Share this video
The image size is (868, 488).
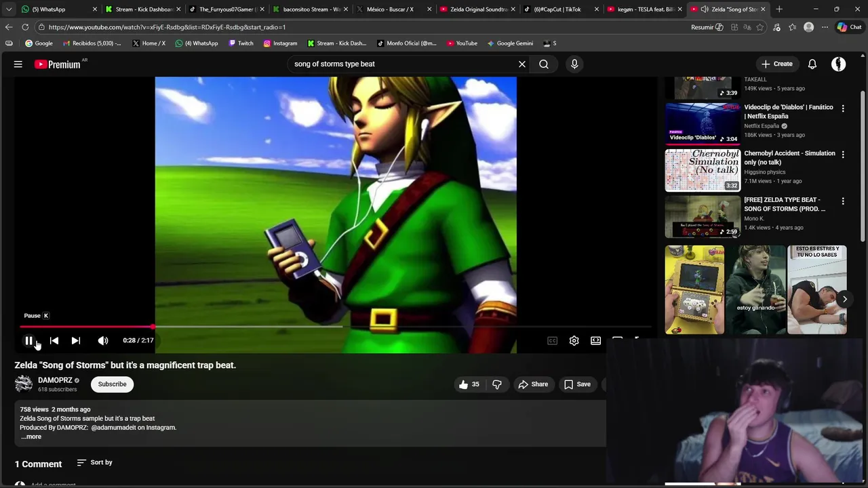(533, 384)
